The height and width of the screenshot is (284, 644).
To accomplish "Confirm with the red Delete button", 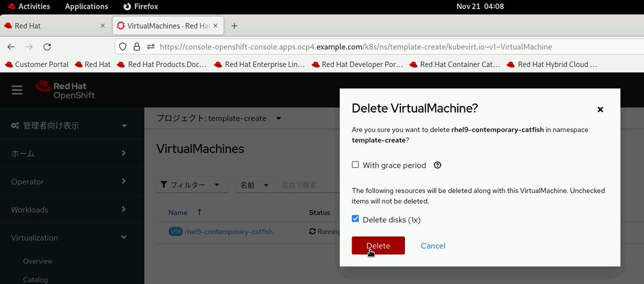I will [x=378, y=245].
